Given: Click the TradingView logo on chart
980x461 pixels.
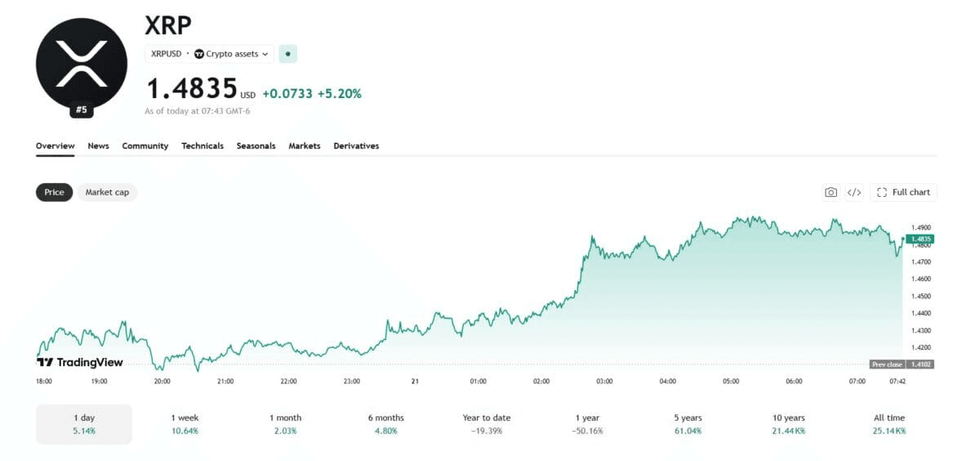Looking at the screenshot, I should coord(80,362).
